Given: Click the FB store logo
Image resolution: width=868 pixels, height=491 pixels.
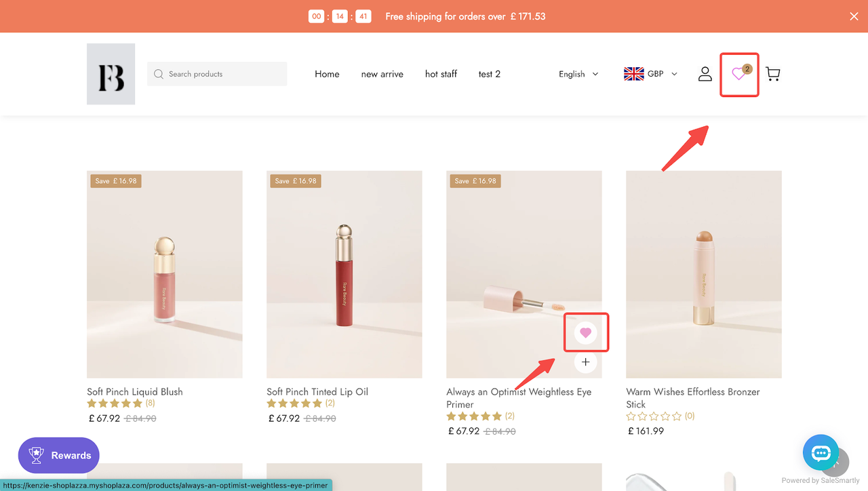Looking at the screenshot, I should [111, 74].
